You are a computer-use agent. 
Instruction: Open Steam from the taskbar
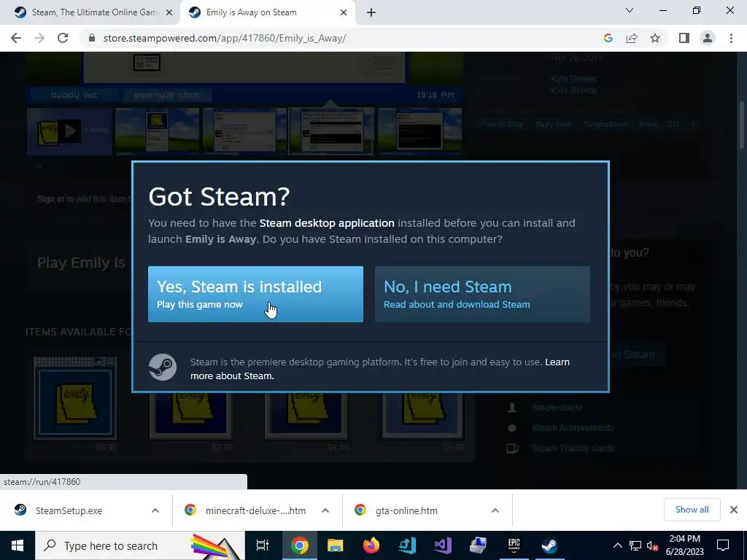coord(549,545)
